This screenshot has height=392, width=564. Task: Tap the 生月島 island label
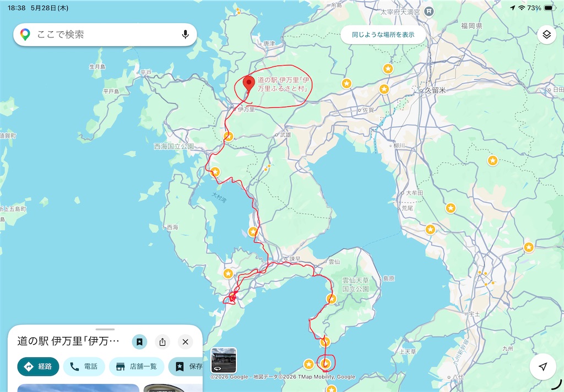pyautogui.click(x=97, y=67)
